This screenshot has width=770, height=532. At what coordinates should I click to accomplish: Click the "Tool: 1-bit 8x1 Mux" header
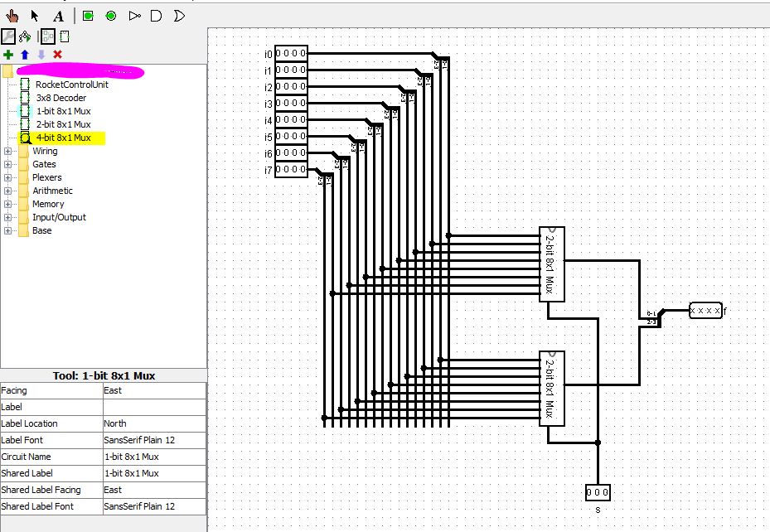coord(104,376)
